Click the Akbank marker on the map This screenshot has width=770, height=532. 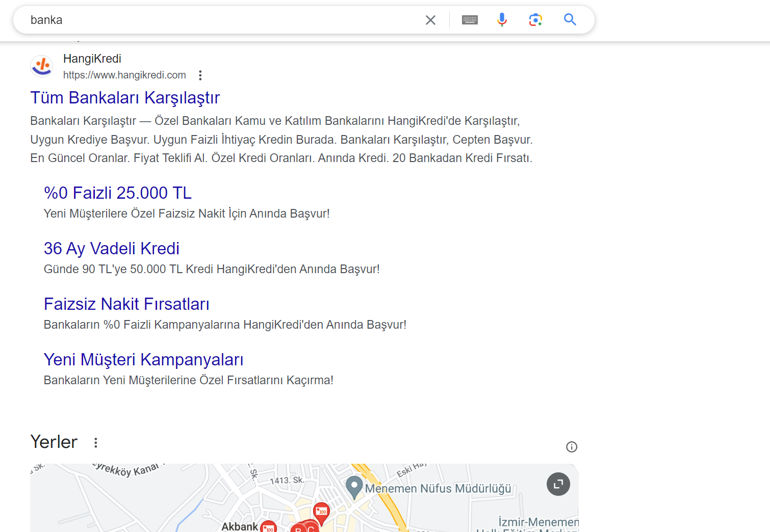pos(268,526)
